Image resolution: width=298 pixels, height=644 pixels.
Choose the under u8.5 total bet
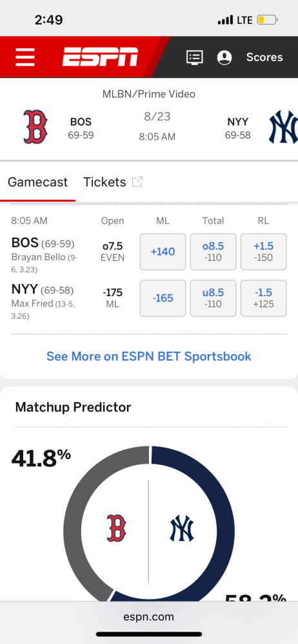[214, 298]
